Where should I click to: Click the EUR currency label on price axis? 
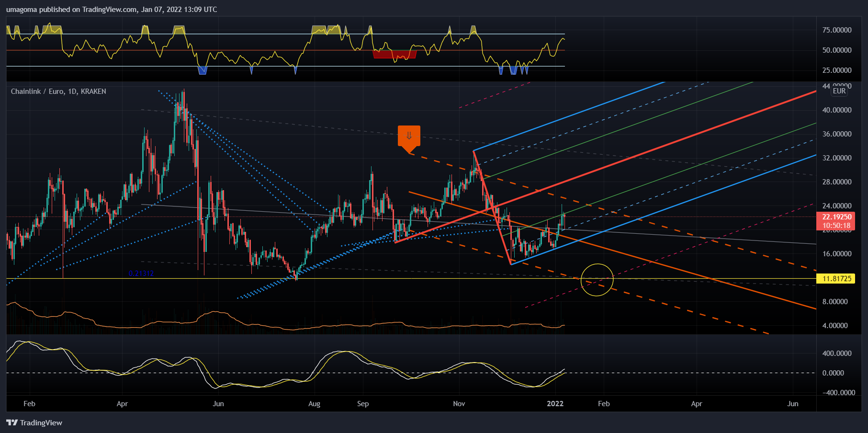(x=839, y=91)
